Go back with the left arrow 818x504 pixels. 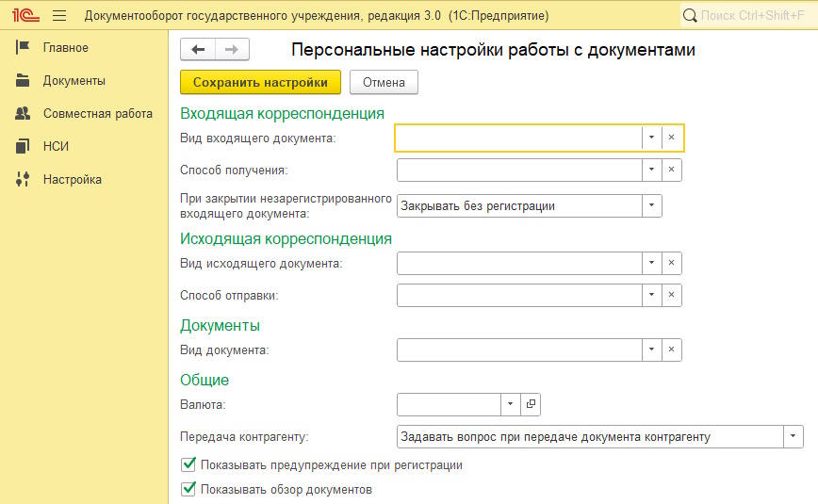click(198, 50)
